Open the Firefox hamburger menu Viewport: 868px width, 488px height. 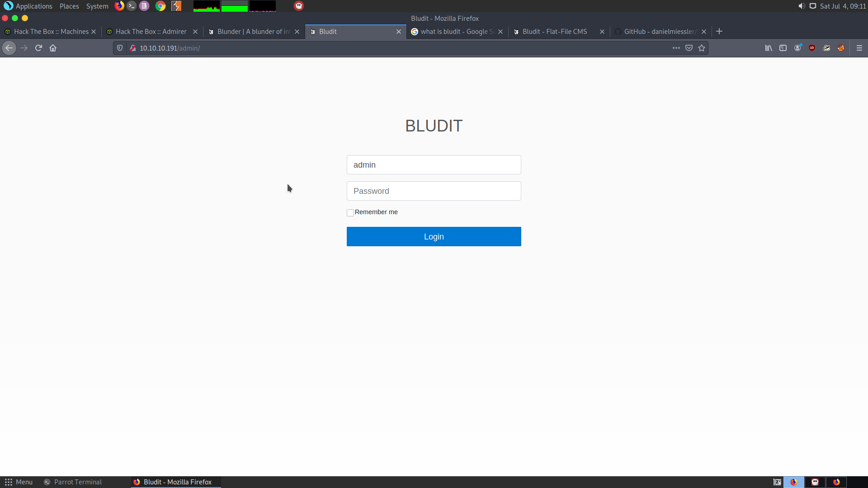click(x=859, y=48)
